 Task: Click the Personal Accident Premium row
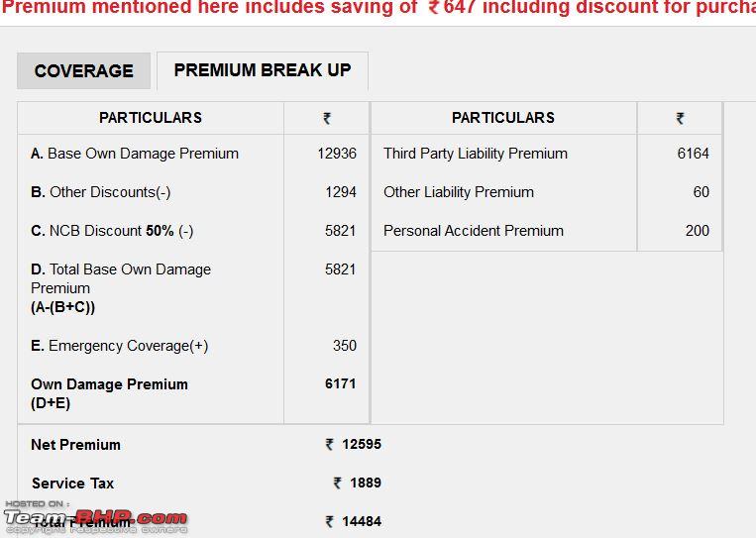(547, 231)
